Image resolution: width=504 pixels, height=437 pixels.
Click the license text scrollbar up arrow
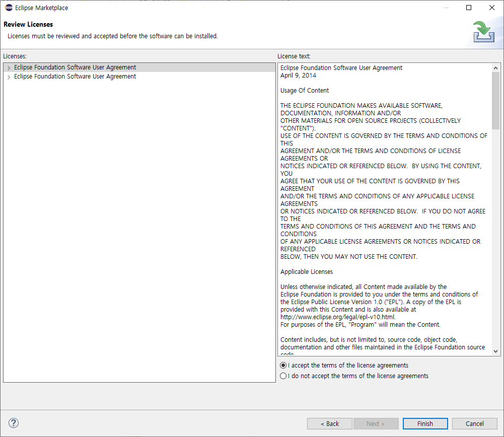[x=495, y=68]
